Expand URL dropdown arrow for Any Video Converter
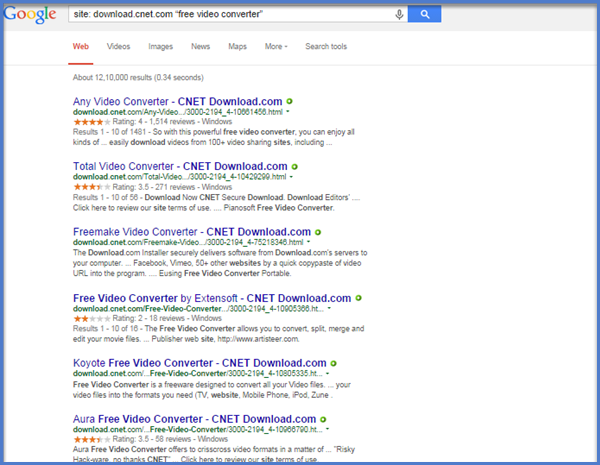This screenshot has width=600, height=465. point(288,112)
